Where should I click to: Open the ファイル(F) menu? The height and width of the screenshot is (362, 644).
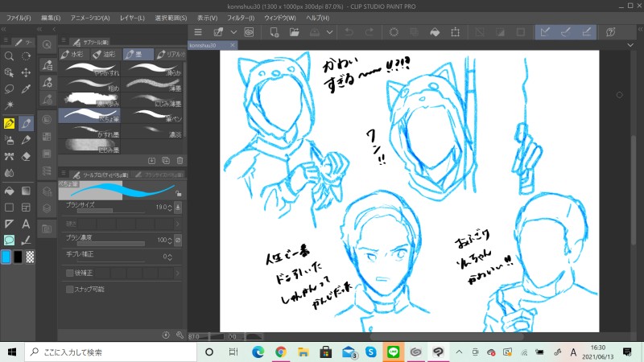pyautogui.click(x=19, y=18)
